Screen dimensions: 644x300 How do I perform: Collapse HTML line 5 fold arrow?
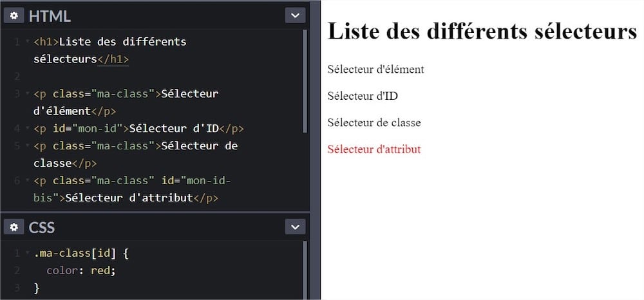coord(27,146)
